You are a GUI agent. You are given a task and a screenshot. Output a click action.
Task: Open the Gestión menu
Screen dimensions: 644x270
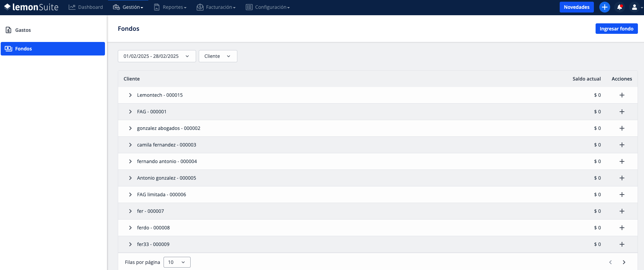pos(128,7)
